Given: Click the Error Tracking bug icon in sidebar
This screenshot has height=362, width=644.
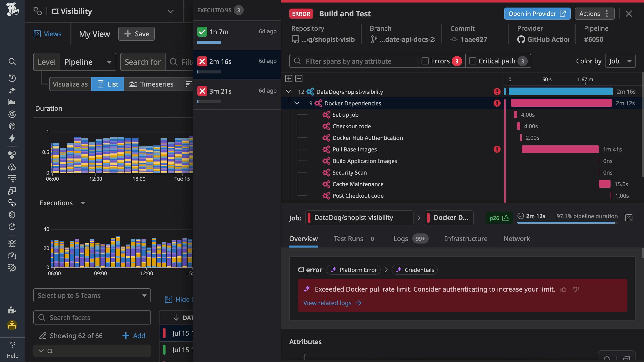Looking at the screenshot, I should coord(12,243).
